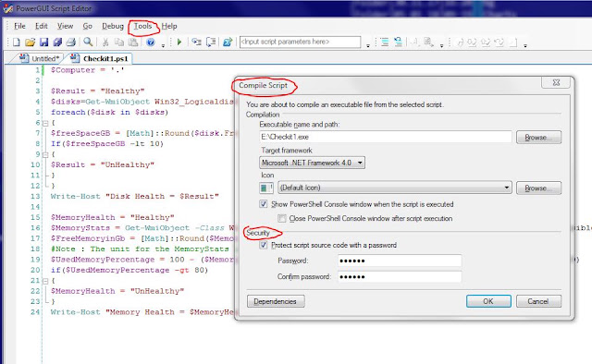This screenshot has width=592, height=364.
Task: Click the icon just before the blue arrow icon
Action: click(211, 42)
